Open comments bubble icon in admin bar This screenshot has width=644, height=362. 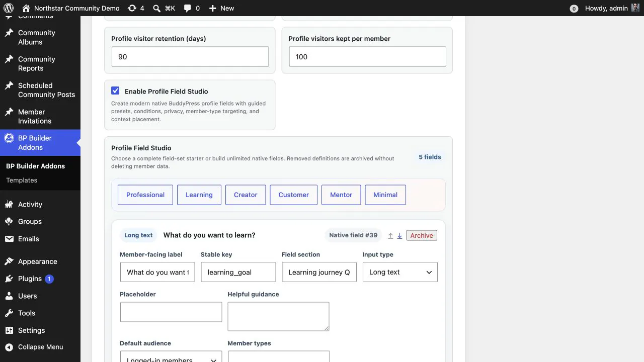point(188,8)
